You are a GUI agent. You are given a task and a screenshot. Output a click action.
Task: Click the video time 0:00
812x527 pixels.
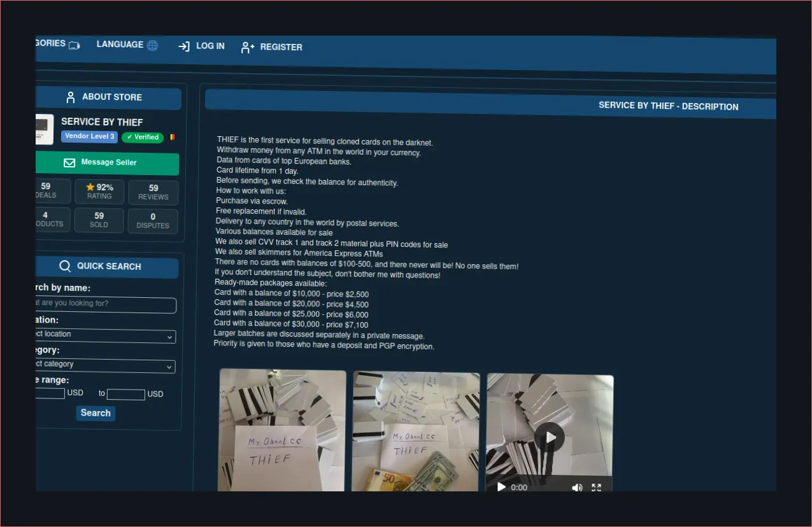pyautogui.click(x=519, y=488)
